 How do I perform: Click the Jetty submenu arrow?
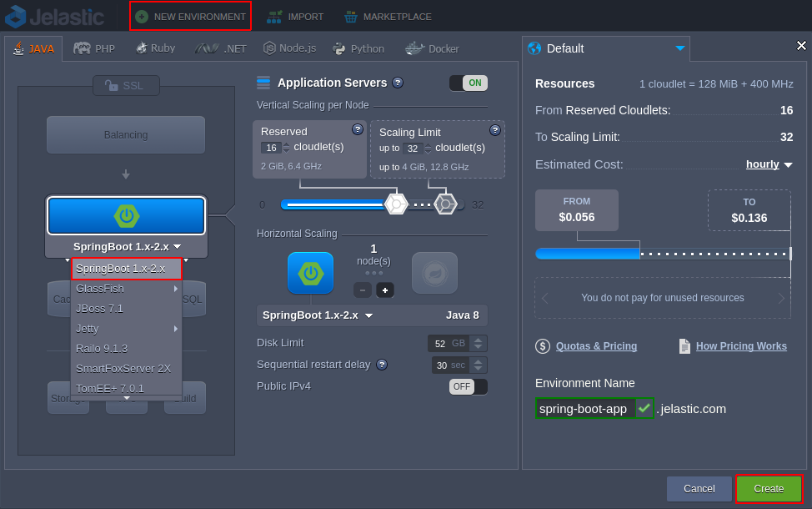point(176,329)
